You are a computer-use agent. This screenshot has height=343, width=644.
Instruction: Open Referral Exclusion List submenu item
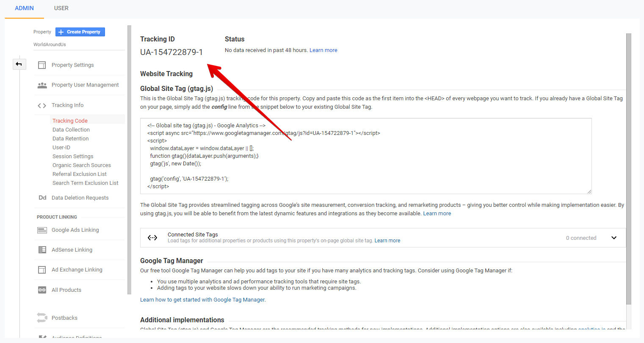pyautogui.click(x=80, y=174)
